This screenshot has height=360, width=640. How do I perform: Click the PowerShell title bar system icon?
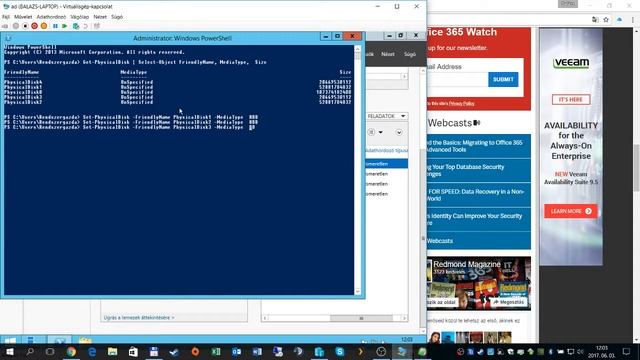8,38
